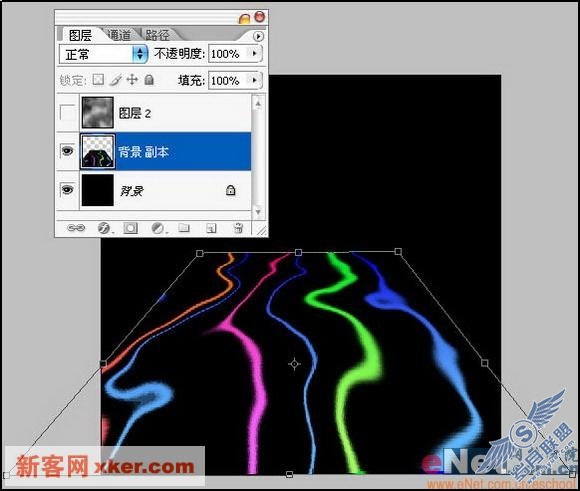This screenshot has width=580, height=491.
Task: Open the 正常 blend mode dropdown
Action: [103, 54]
